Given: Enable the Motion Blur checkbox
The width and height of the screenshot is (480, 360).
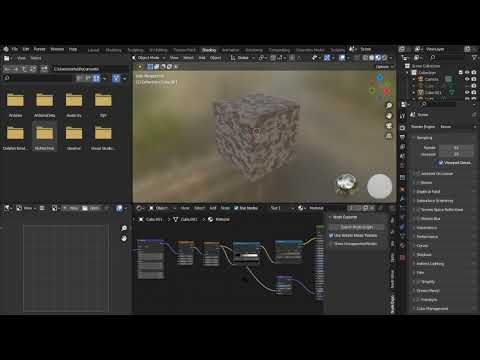Looking at the screenshot, I should click(x=418, y=219).
